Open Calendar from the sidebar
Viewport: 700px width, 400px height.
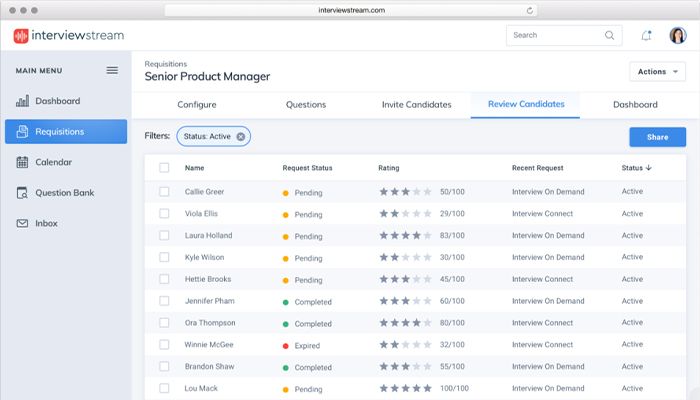point(53,162)
